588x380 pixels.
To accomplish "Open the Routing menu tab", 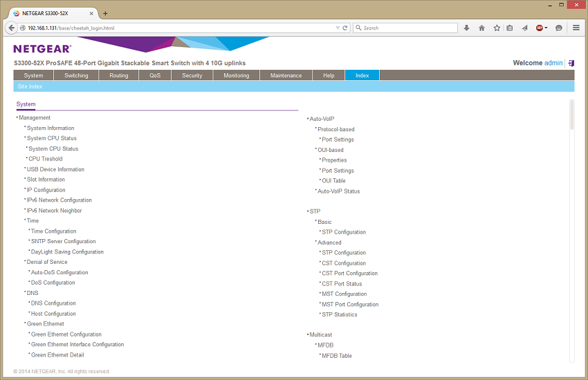I will click(x=119, y=75).
